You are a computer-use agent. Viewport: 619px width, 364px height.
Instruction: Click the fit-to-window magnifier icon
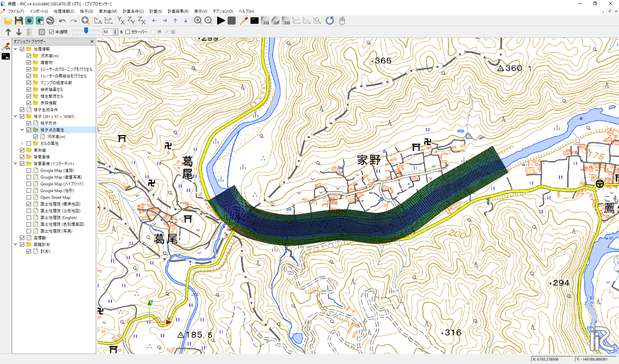85,21
